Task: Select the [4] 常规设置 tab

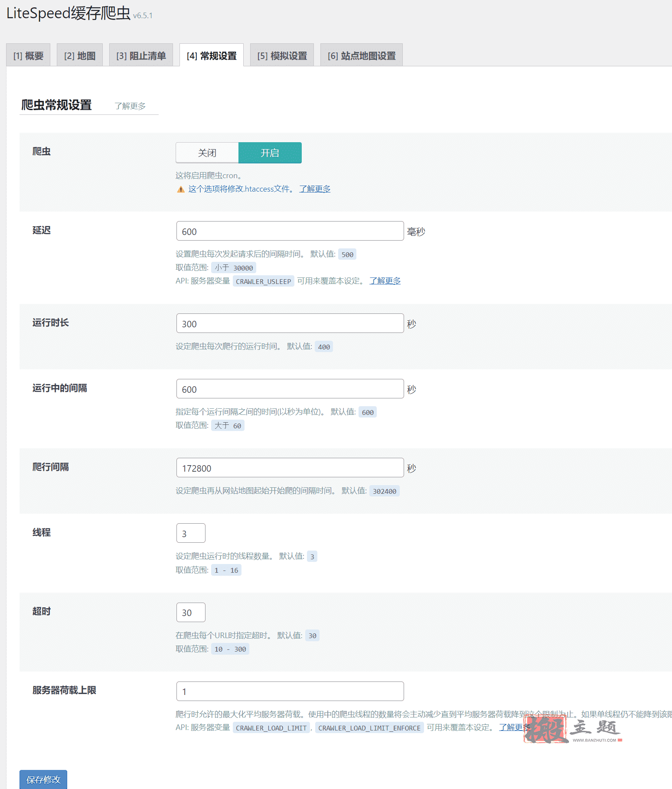Action: coord(212,55)
